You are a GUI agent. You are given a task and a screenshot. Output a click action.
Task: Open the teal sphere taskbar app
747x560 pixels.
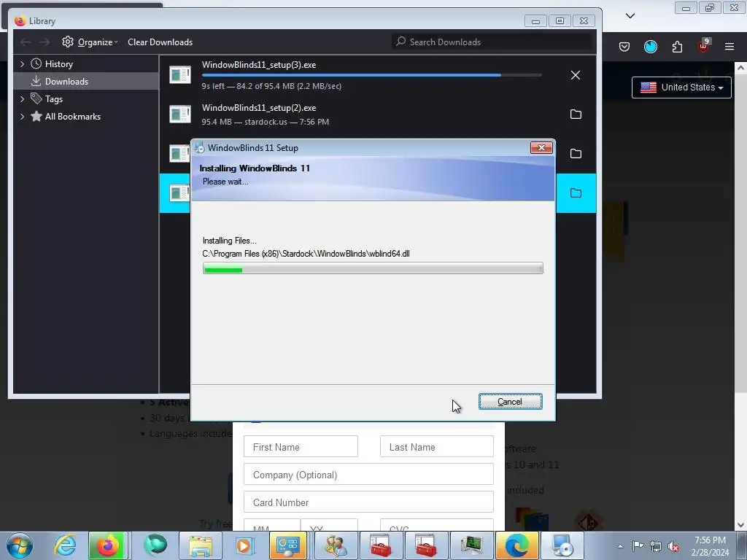click(x=155, y=545)
